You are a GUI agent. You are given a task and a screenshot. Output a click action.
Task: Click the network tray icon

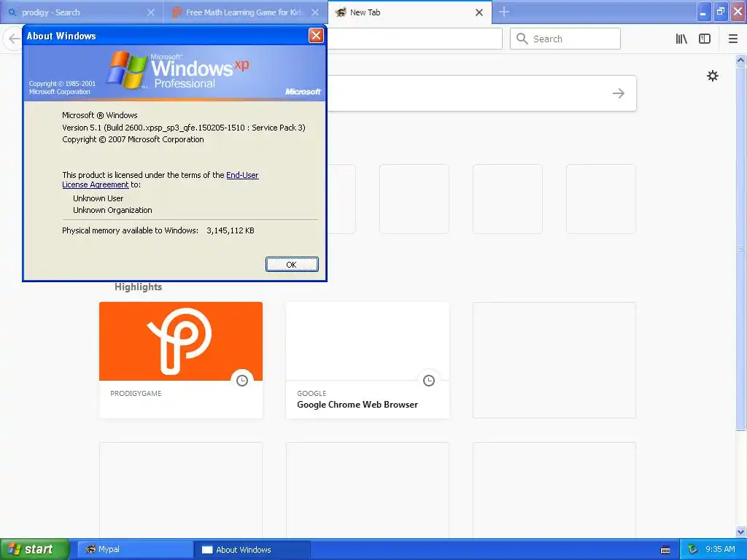(692, 549)
